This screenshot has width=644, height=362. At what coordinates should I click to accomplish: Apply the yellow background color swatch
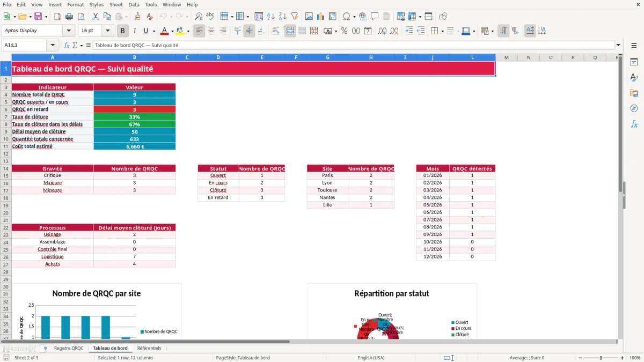click(180, 31)
